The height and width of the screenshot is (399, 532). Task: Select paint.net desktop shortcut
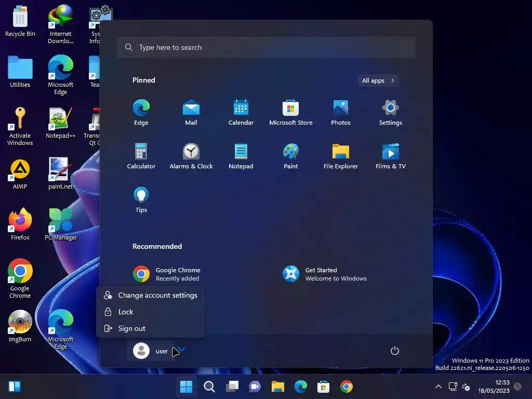[61, 174]
